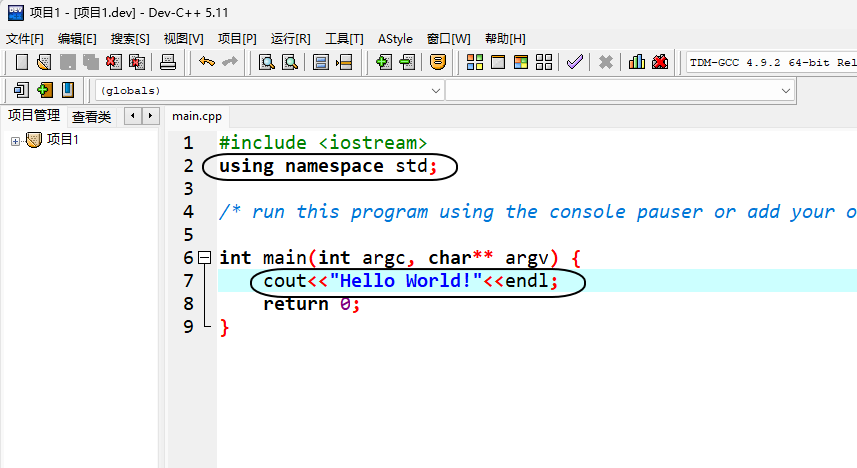
Task: Remove file from project green minus icon
Action: click(407, 62)
